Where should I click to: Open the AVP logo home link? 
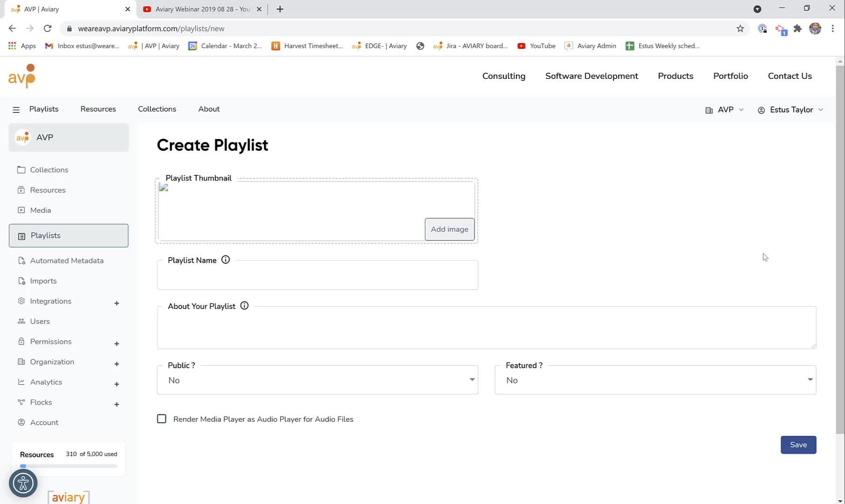pyautogui.click(x=22, y=76)
